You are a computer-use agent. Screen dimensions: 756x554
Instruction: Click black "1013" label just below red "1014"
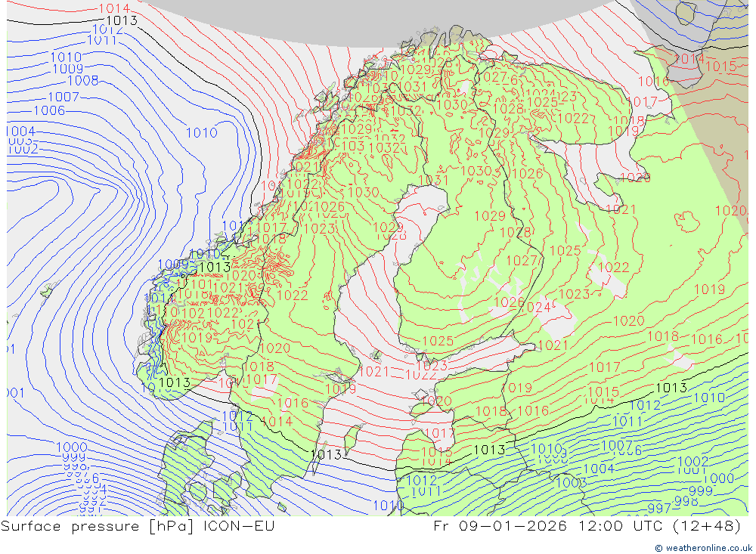pyautogui.click(x=122, y=20)
